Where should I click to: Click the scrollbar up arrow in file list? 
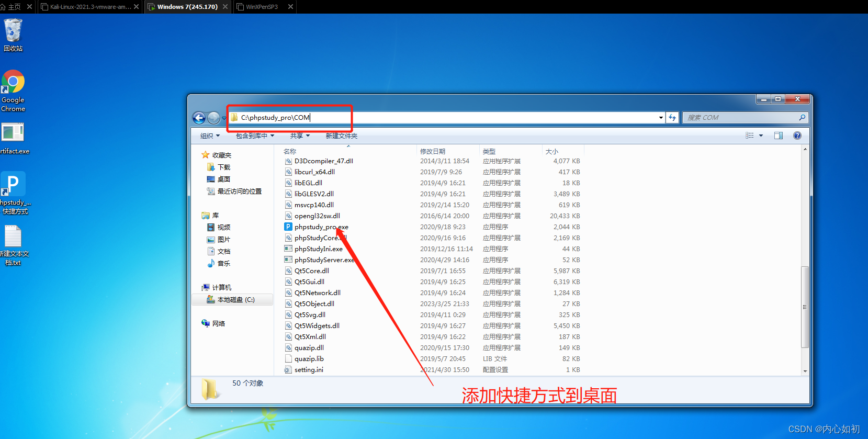coord(805,149)
